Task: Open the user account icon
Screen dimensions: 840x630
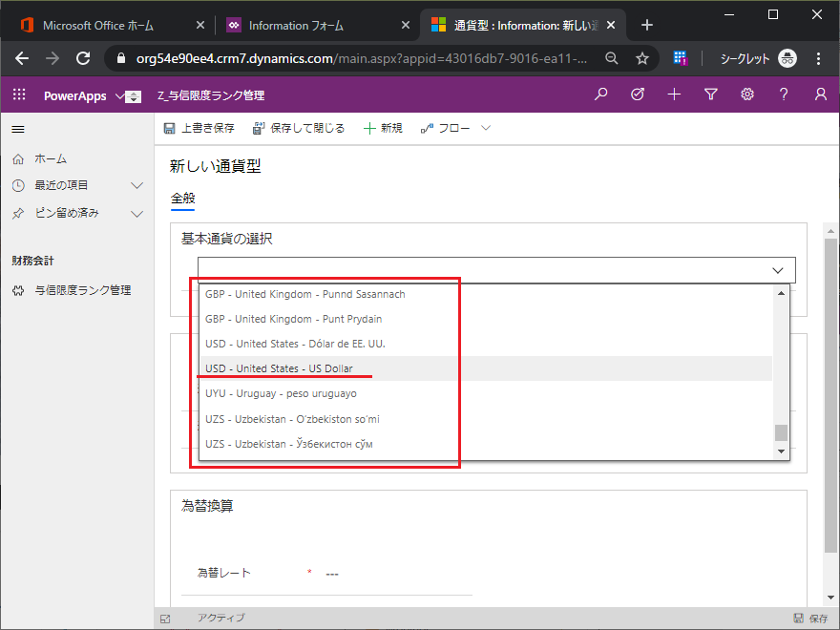Action: click(820, 94)
